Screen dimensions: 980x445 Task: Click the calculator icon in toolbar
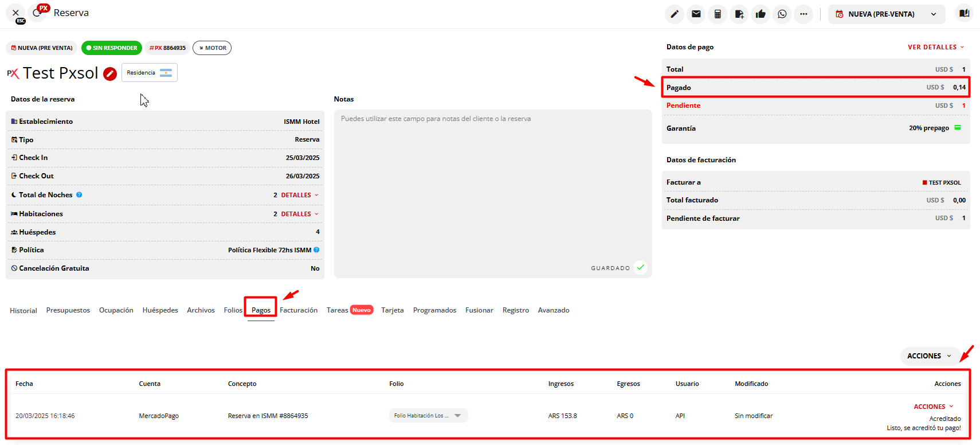[718, 14]
